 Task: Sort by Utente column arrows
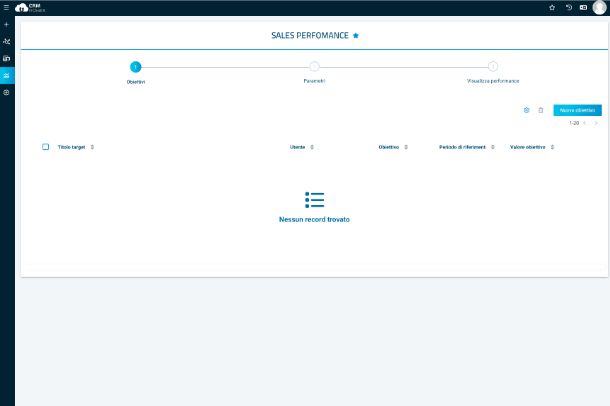pyautogui.click(x=312, y=147)
